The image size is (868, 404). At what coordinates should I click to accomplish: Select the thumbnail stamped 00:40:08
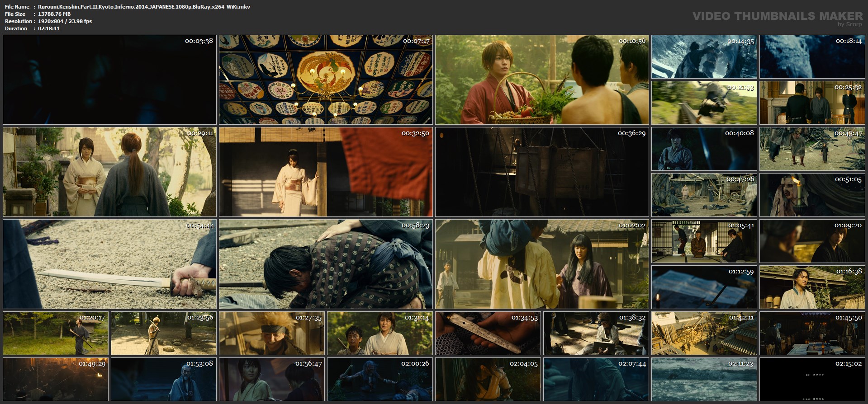click(704, 149)
